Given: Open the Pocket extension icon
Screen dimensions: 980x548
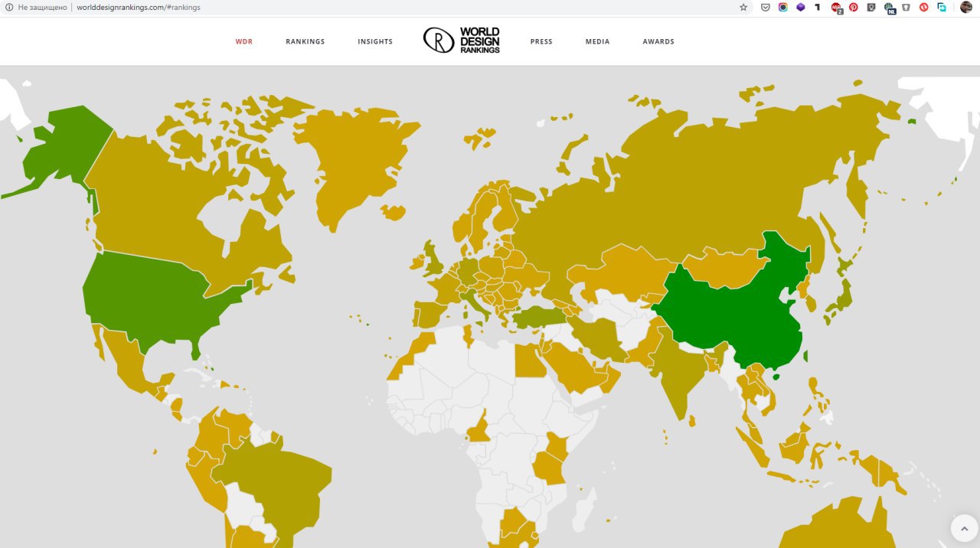Looking at the screenshot, I should tap(766, 7).
